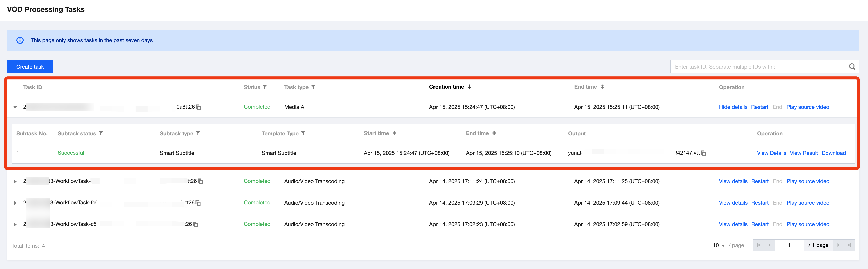The image size is (868, 269).
Task: Expand the 17:11:24 transcoding task row
Action: coord(15,181)
